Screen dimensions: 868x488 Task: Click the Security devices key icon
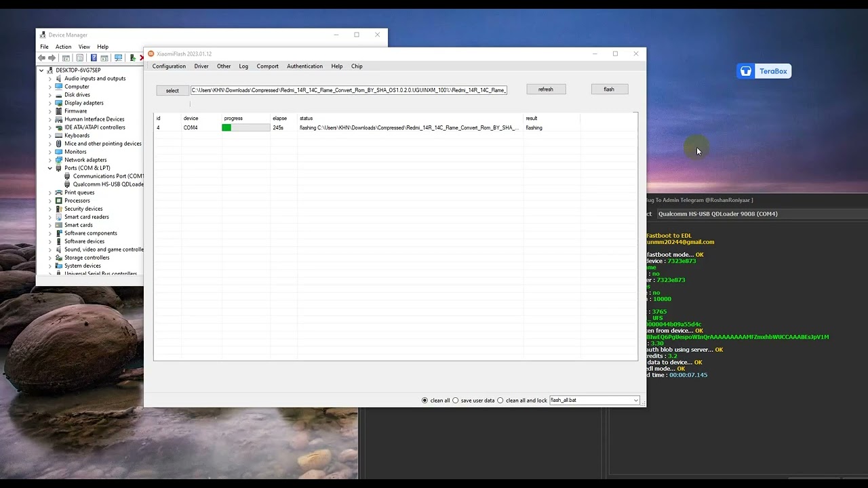59,209
